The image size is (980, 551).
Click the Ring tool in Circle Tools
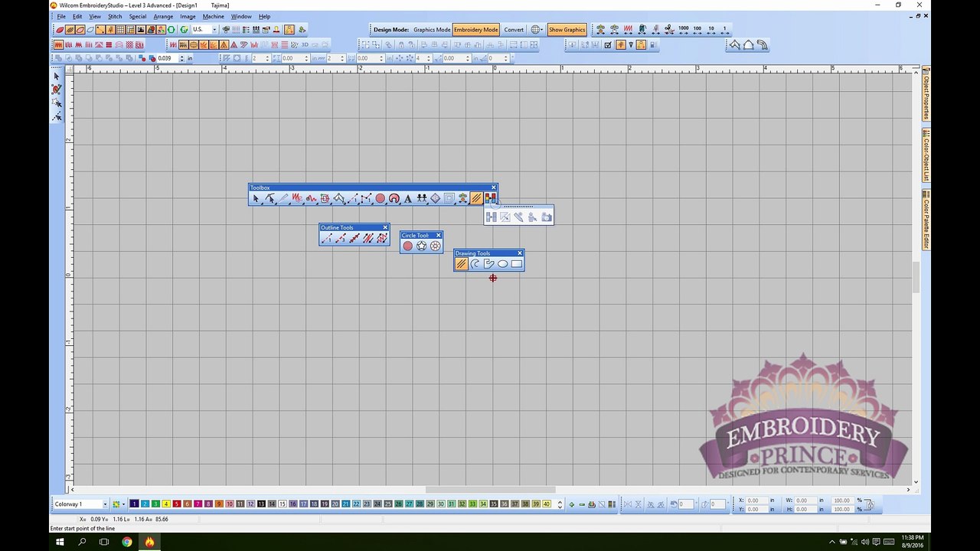coord(436,246)
